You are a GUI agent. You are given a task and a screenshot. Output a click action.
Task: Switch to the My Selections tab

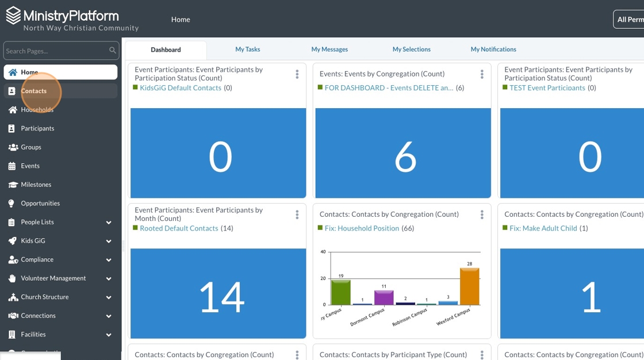[412, 49]
